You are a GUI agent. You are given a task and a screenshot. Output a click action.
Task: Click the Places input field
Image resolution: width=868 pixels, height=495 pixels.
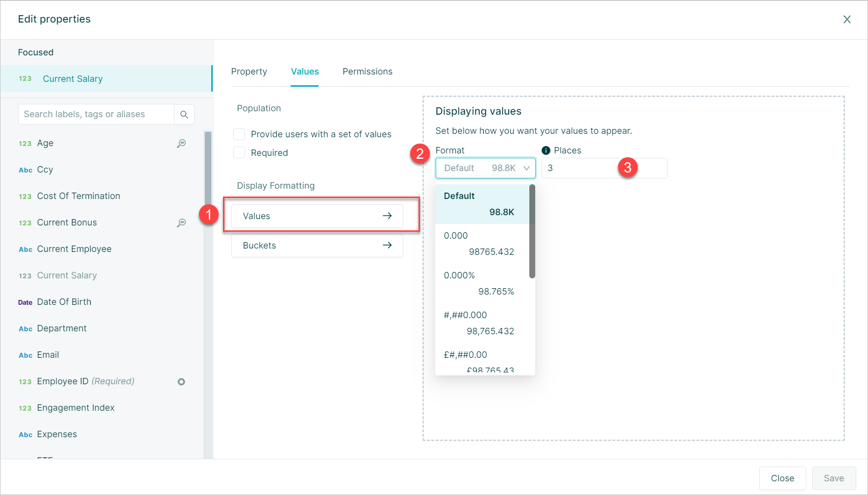pos(604,168)
